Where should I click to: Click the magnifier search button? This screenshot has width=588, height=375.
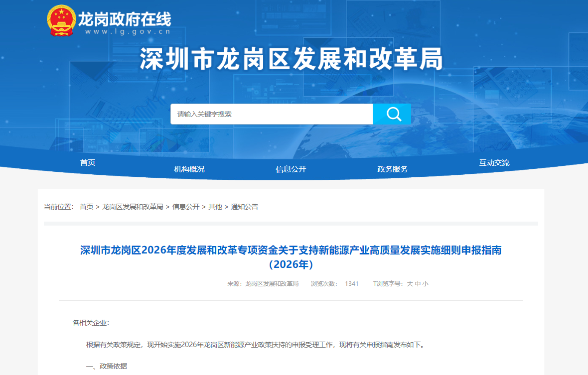392,114
